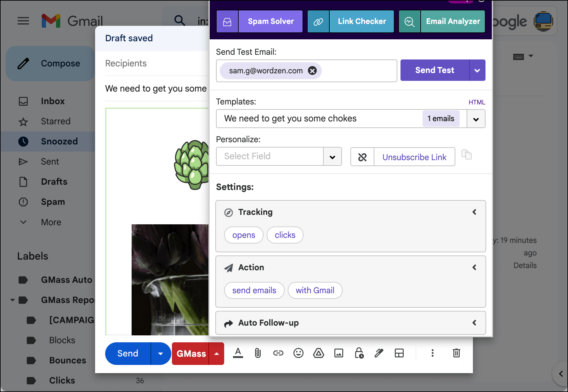This screenshot has width=568, height=392.
Task: Click the Send Test button
Action: click(x=435, y=70)
